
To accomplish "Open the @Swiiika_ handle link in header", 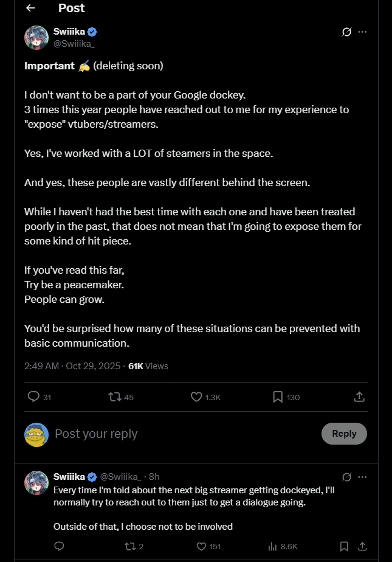I will click(74, 43).
